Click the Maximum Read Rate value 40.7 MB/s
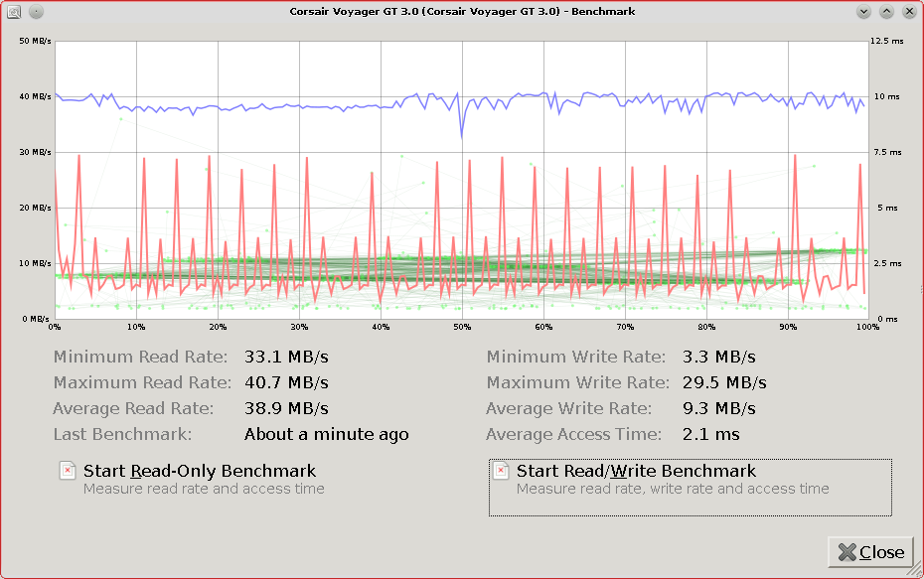The image size is (924, 579). (x=286, y=383)
